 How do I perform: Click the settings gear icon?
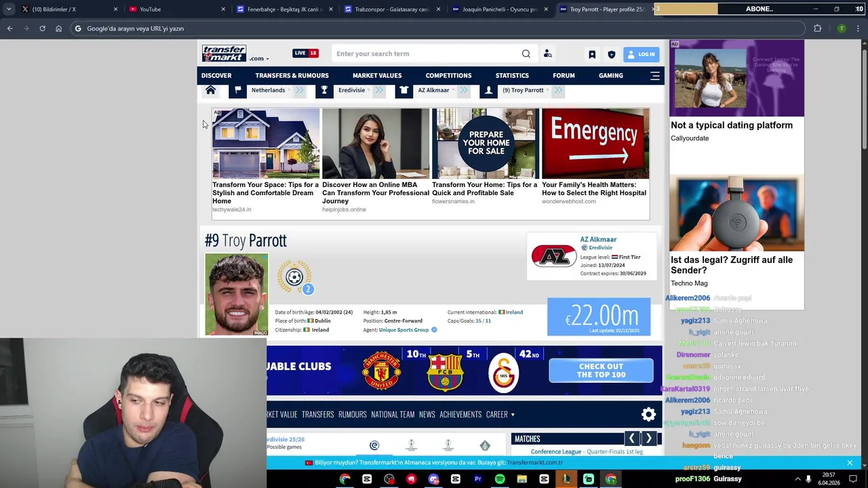(x=648, y=414)
